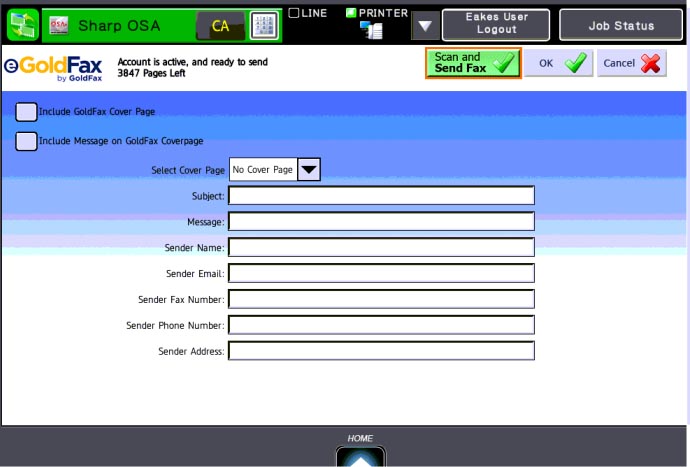Focus the Sender Address field
The width and height of the screenshot is (690, 467).
tap(382, 351)
